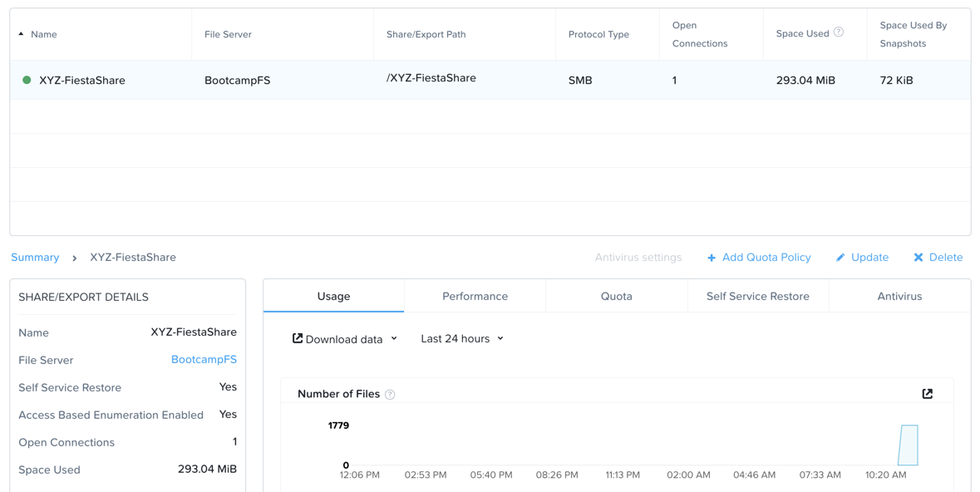This screenshot has width=980, height=492.
Task: Click the 1779 chart axis value
Action: (338, 426)
